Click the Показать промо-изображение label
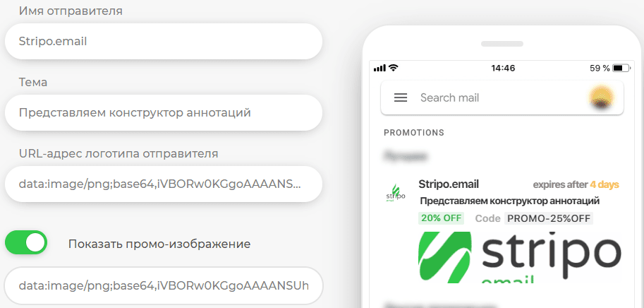The height and width of the screenshot is (308, 644). [x=159, y=244]
